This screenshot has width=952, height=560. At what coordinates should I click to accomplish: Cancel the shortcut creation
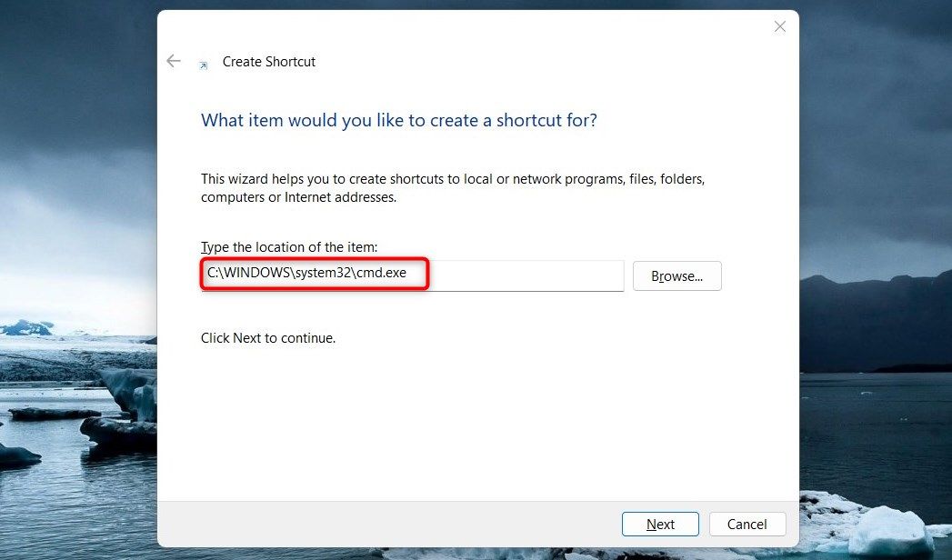click(x=747, y=525)
